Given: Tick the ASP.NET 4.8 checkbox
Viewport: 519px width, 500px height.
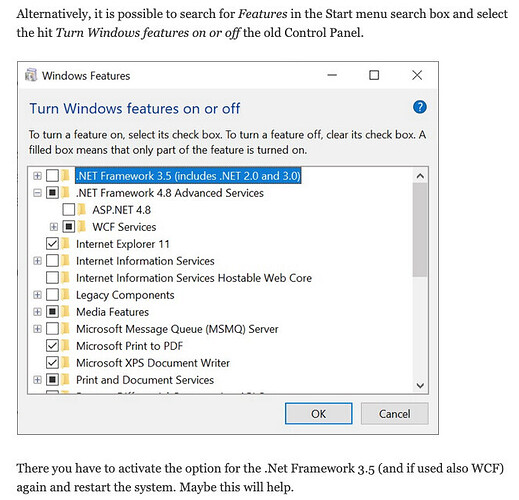Looking at the screenshot, I should coord(69,210).
